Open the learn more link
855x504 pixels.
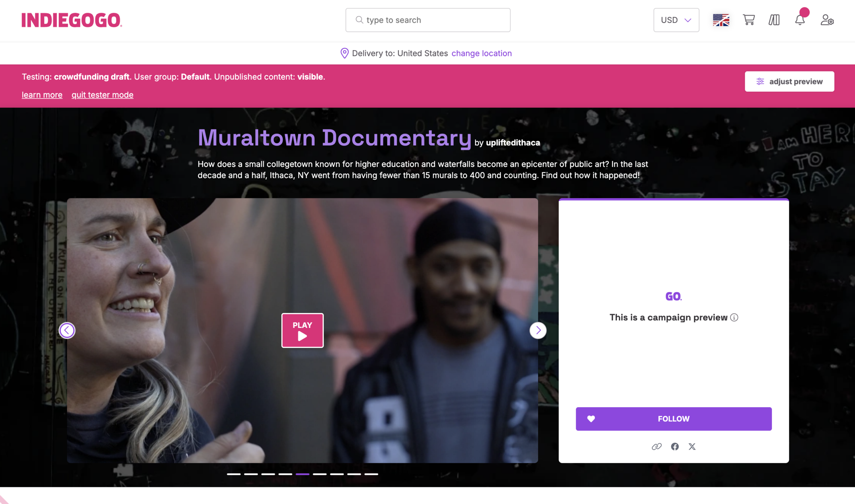42,95
